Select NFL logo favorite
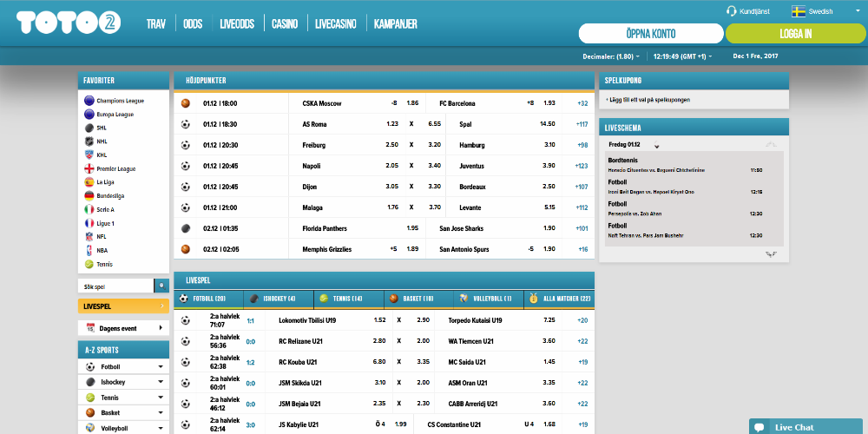 click(89, 237)
